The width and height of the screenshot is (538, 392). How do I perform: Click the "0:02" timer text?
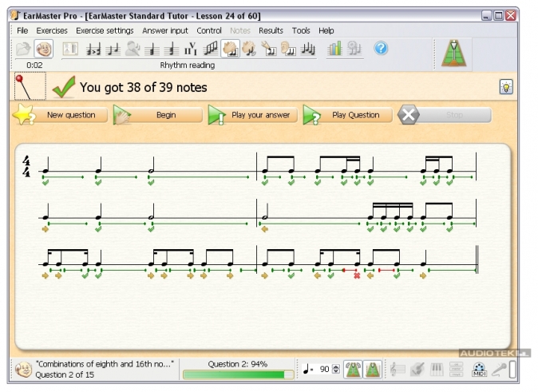[x=34, y=65]
